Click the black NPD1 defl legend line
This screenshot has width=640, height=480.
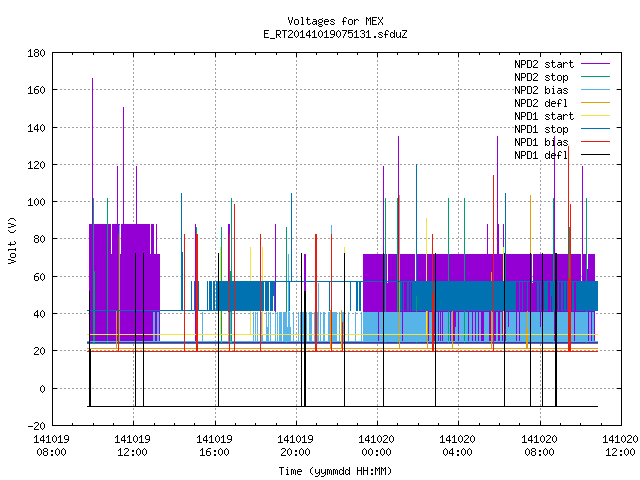595,155
